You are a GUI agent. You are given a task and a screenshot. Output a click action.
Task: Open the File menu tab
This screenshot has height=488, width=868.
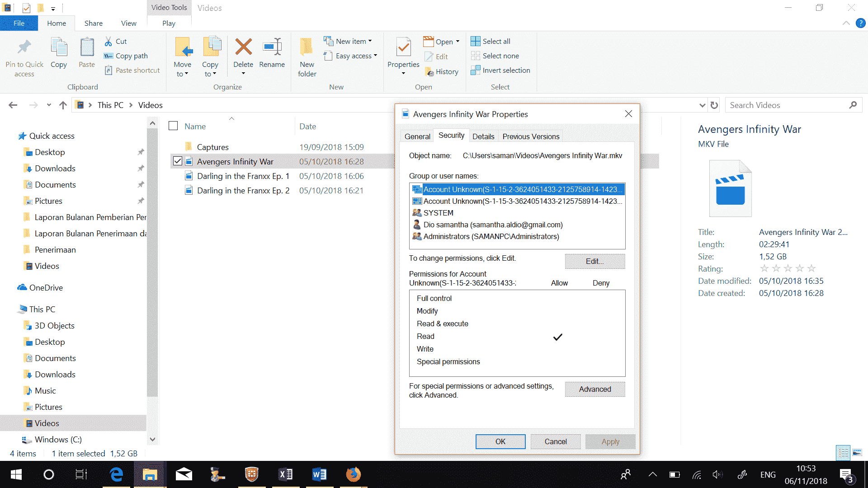coord(19,23)
